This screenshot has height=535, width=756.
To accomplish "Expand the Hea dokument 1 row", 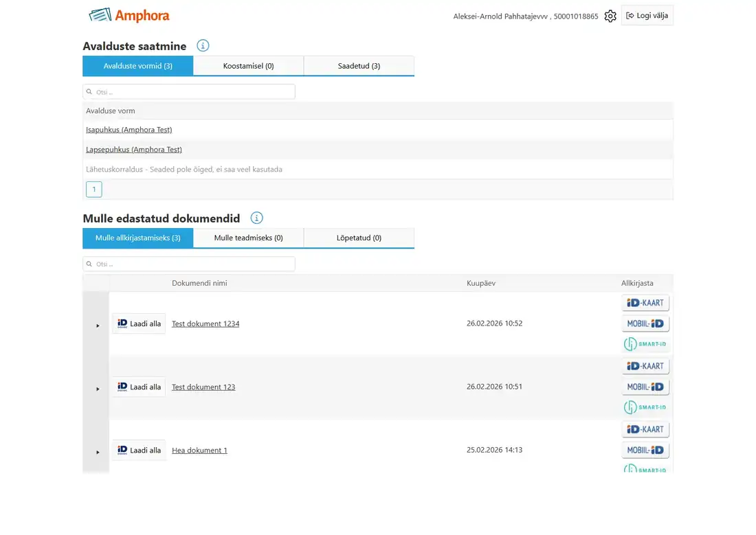I will [x=98, y=452].
